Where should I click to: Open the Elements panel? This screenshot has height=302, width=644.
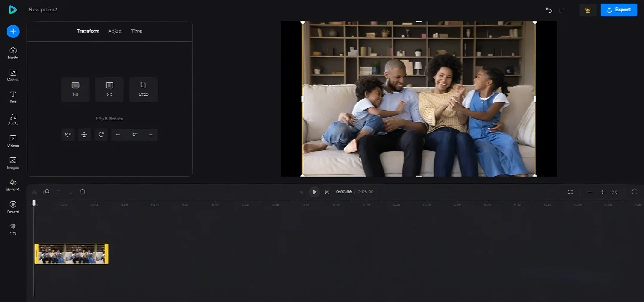13,185
